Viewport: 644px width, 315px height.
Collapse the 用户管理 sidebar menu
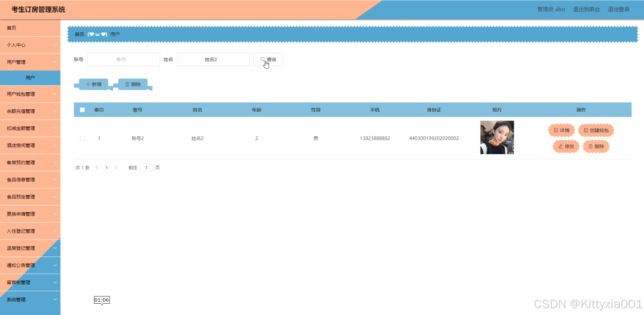coord(30,62)
